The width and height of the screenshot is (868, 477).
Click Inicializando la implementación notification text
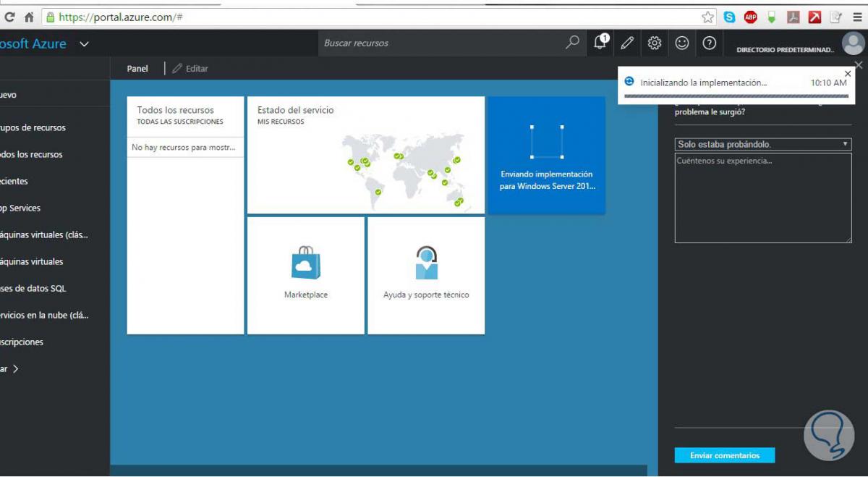point(704,83)
